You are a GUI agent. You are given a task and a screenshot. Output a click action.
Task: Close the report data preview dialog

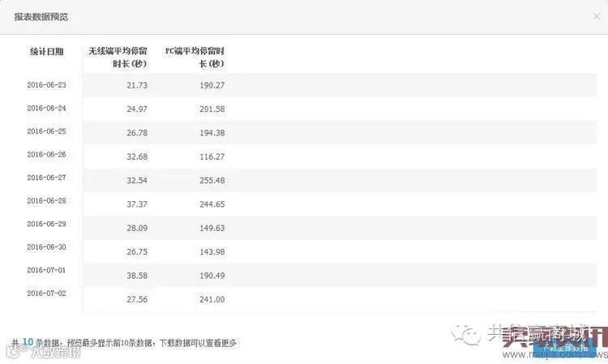597,16
